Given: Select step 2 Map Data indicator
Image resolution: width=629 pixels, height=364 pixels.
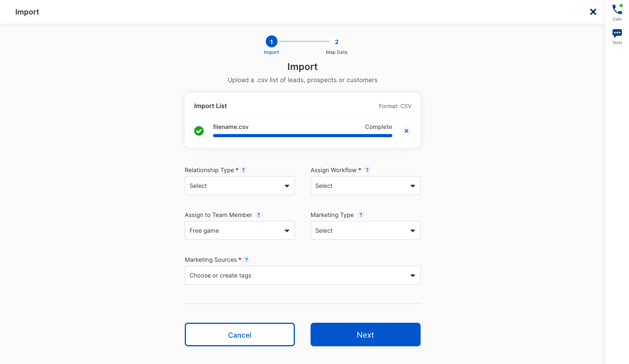Looking at the screenshot, I should (x=337, y=41).
